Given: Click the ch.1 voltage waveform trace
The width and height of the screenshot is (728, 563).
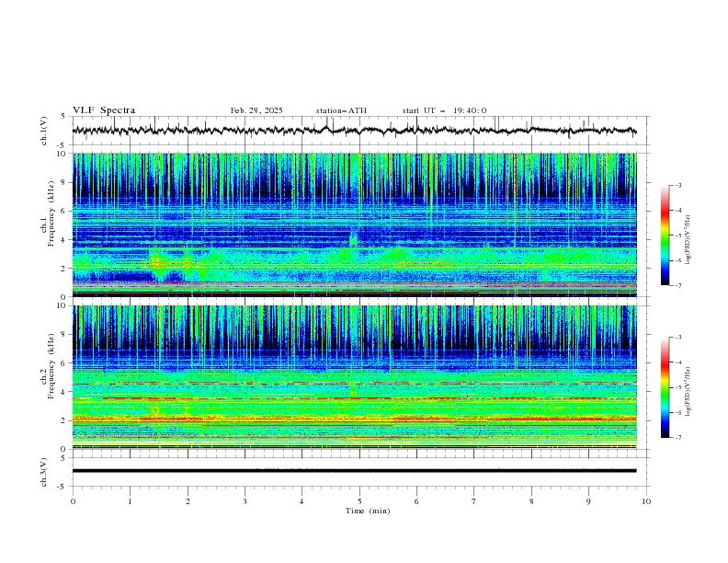Looking at the screenshot, I should [354, 131].
